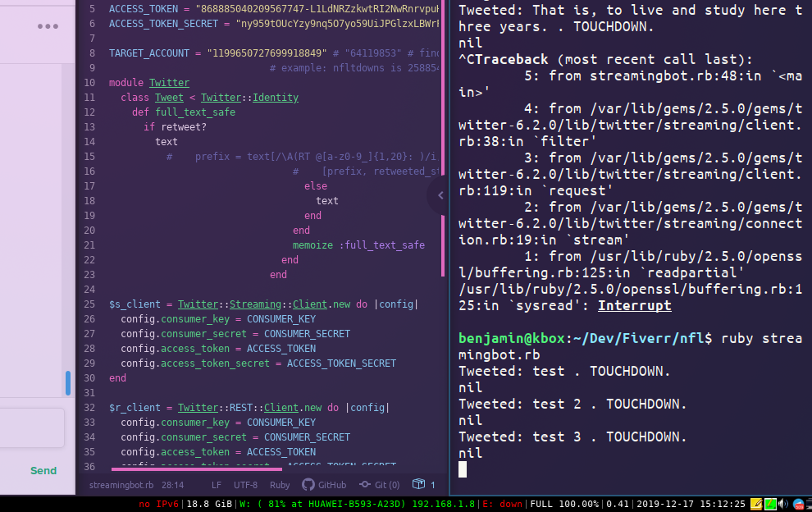Click the editor horizontal pink scrollbar
Screen dimensions: 812x512
click(197, 469)
